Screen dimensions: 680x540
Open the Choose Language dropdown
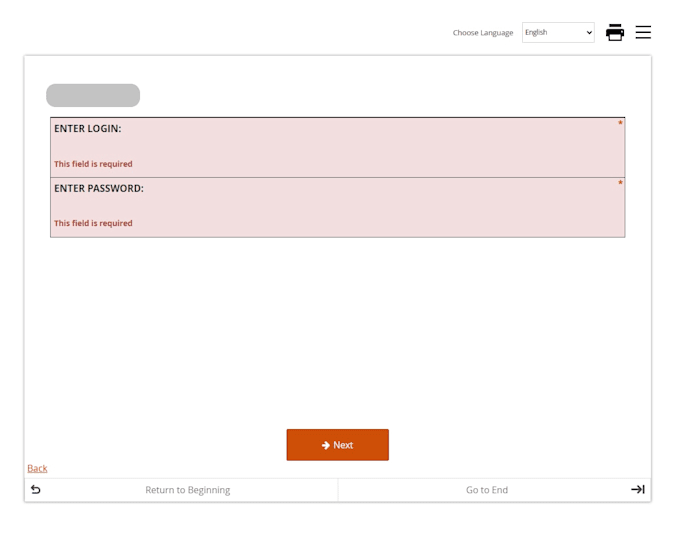(558, 33)
